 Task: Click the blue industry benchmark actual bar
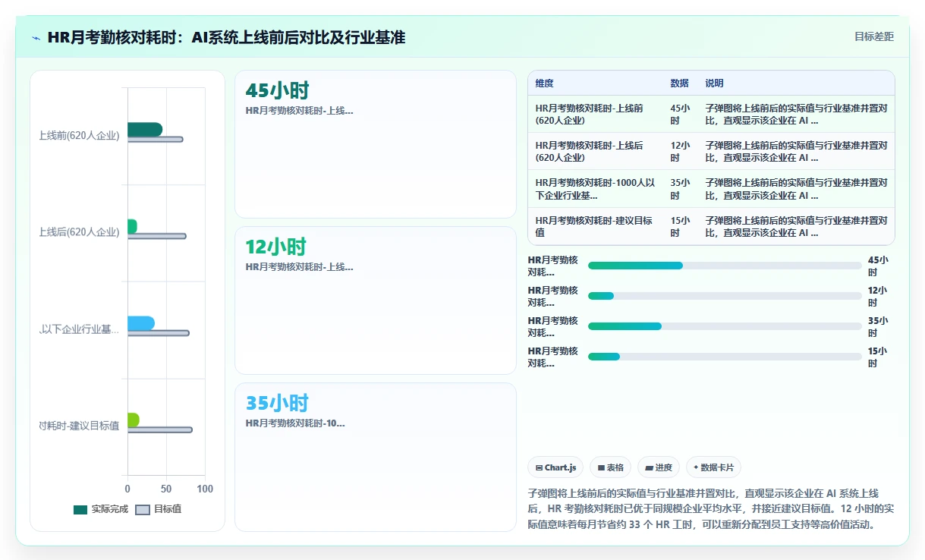tap(141, 323)
